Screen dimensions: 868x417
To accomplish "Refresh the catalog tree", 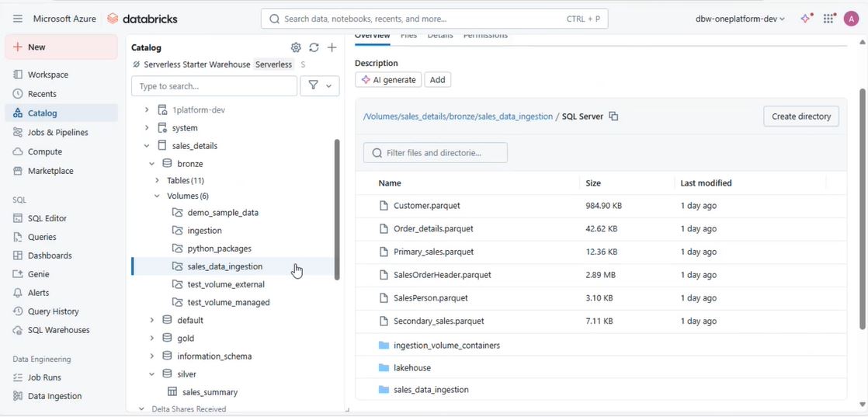I will [314, 47].
